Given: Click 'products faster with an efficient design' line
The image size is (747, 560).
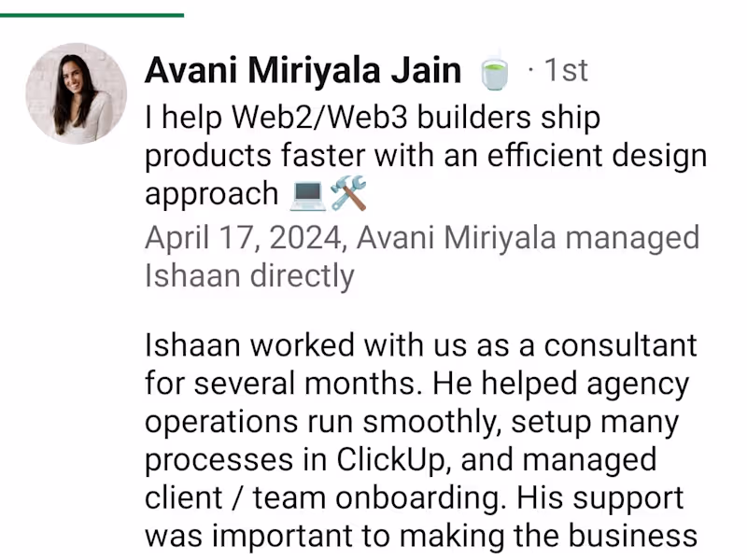Looking at the screenshot, I should click(426, 156).
